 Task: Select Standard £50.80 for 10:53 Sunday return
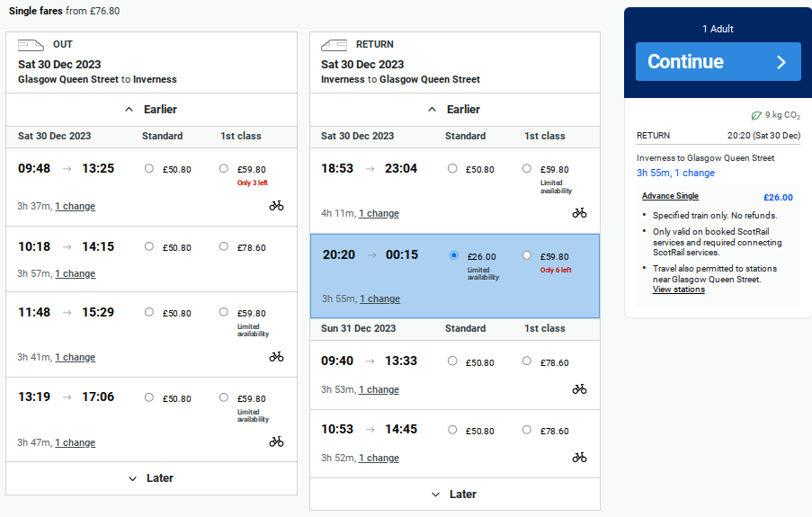pyautogui.click(x=452, y=431)
